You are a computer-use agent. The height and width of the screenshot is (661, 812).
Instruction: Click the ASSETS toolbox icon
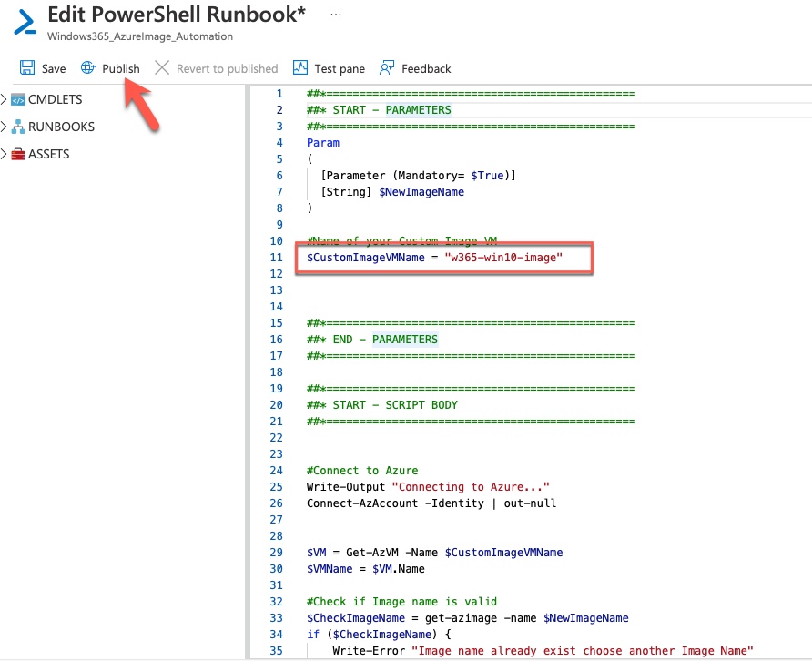(18, 155)
